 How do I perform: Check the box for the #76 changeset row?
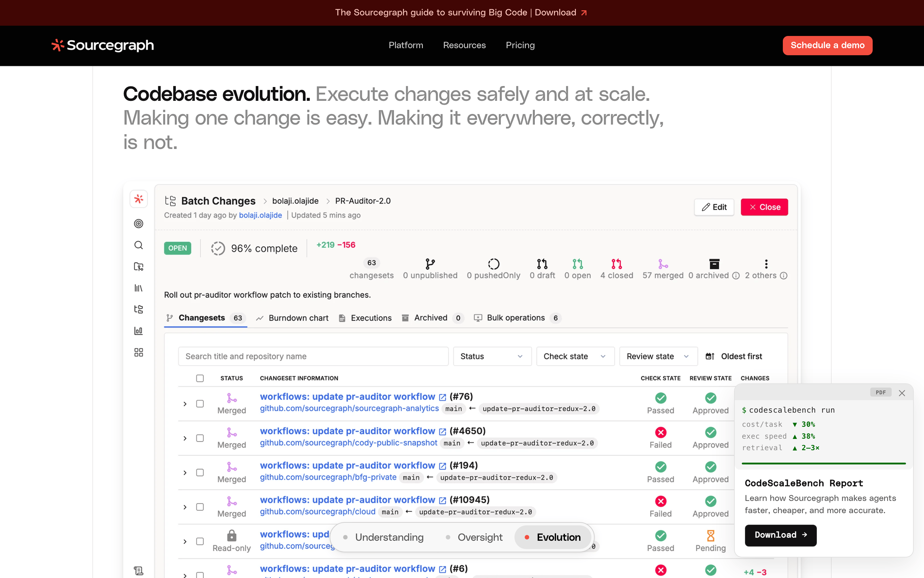pos(200,404)
